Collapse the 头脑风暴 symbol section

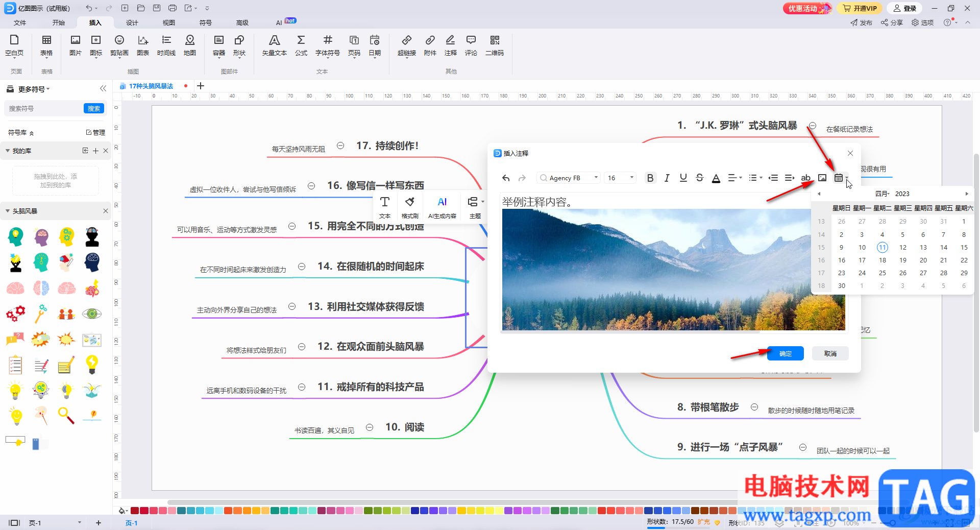pyautogui.click(x=8, y=211)
